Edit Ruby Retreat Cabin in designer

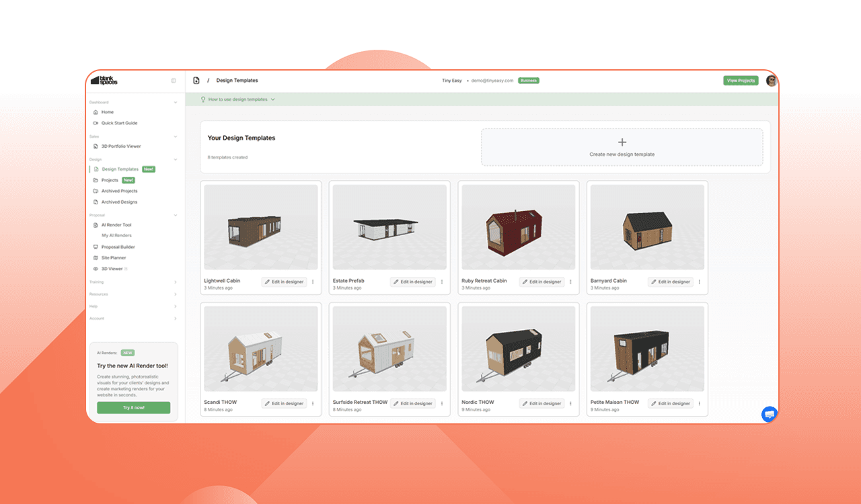pos(542,282)
